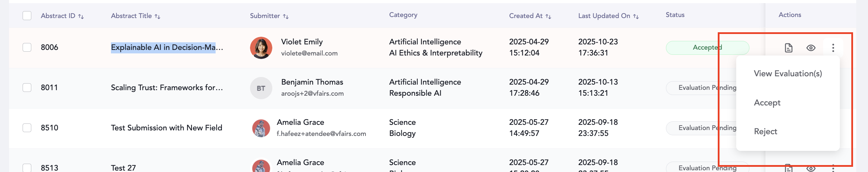Click the document icon for abstract 8006
The width and height of the screenshot is (868, 172).
point(788,48)
